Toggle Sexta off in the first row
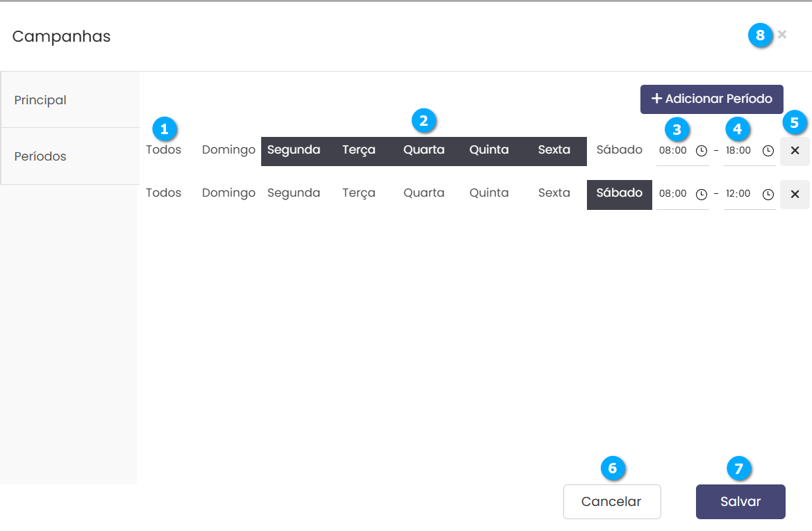This screenshot has height=531, width=812. click(554, 150)
